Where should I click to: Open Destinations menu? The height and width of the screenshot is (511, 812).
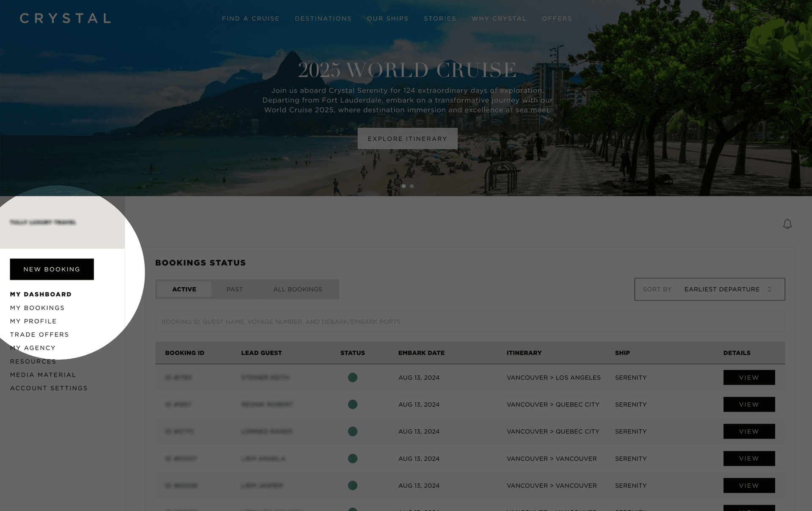point(323,19)
